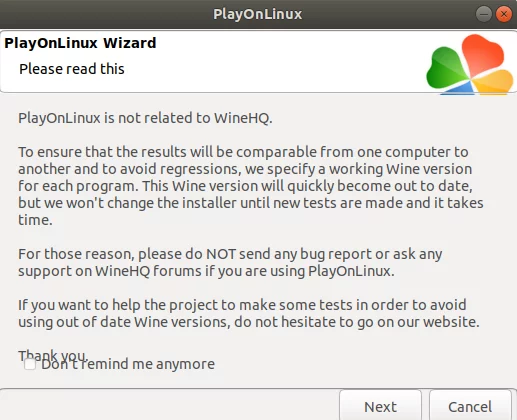517x420 pixels.
Task: Click the PlayOnLinux clover logo
Action: pos(470,65)
